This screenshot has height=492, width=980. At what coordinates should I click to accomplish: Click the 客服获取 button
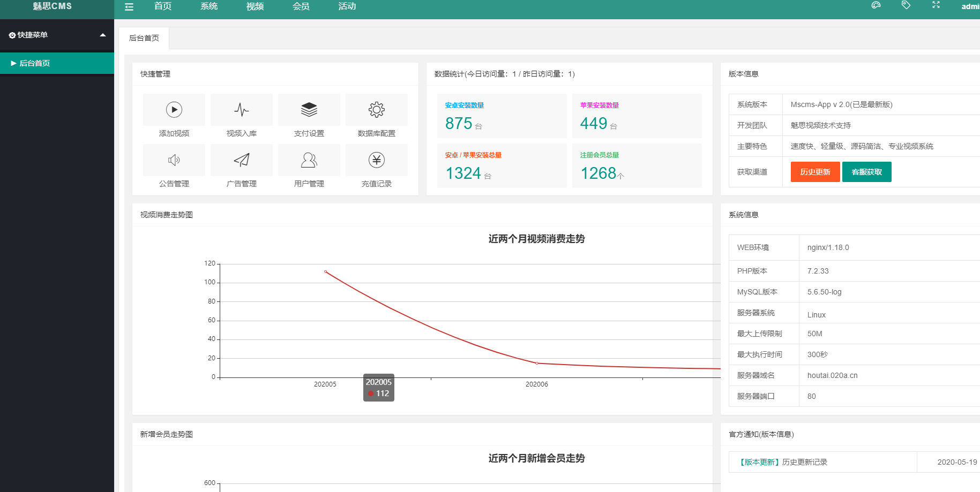[867, 172]
